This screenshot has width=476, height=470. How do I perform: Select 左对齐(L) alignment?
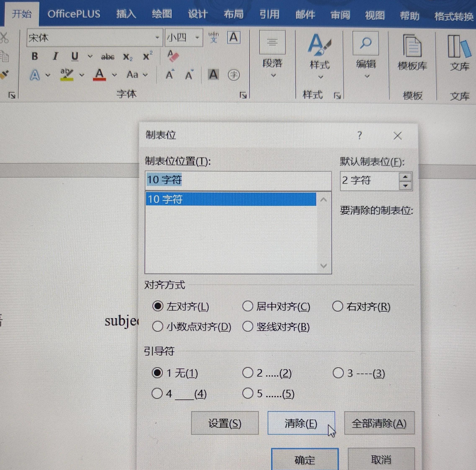pos(181,307)
